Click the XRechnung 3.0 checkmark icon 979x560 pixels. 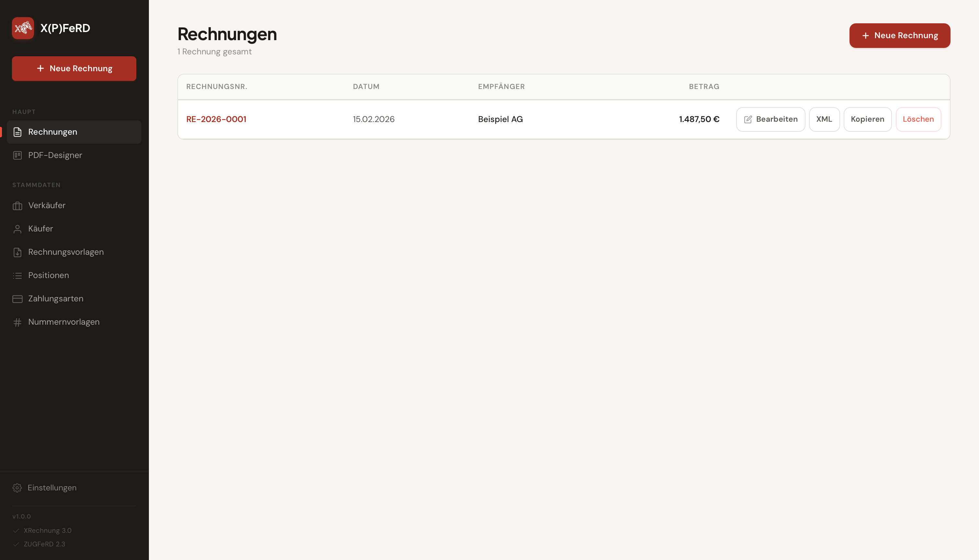point(16,531)
